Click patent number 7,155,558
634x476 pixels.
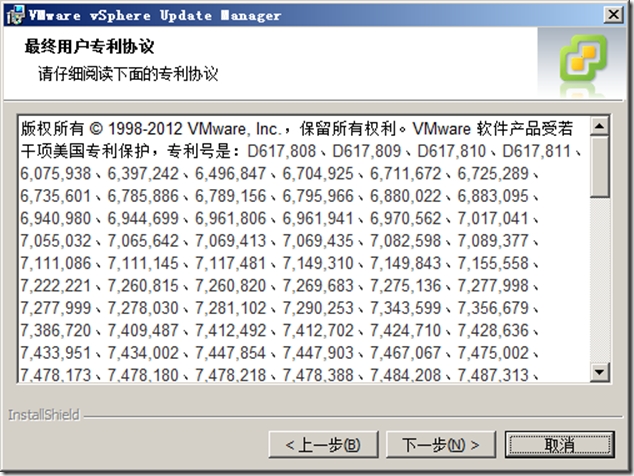pos(493,264)
